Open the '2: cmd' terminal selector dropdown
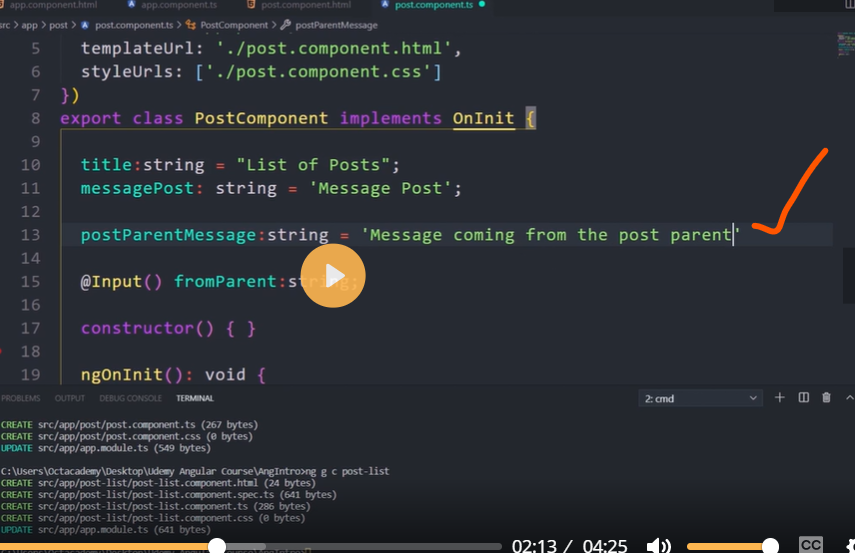 (x=700, y=398)
